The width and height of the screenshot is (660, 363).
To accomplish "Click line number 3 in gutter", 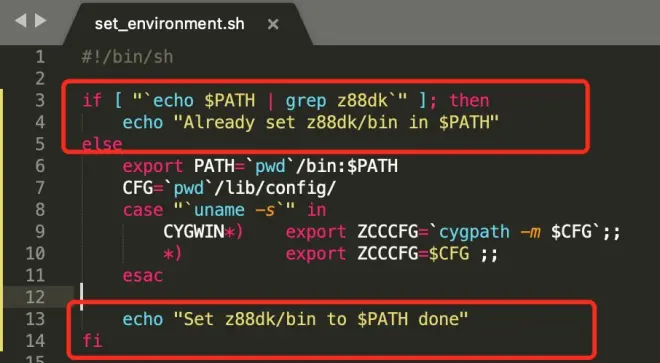I will coord(40,101).
